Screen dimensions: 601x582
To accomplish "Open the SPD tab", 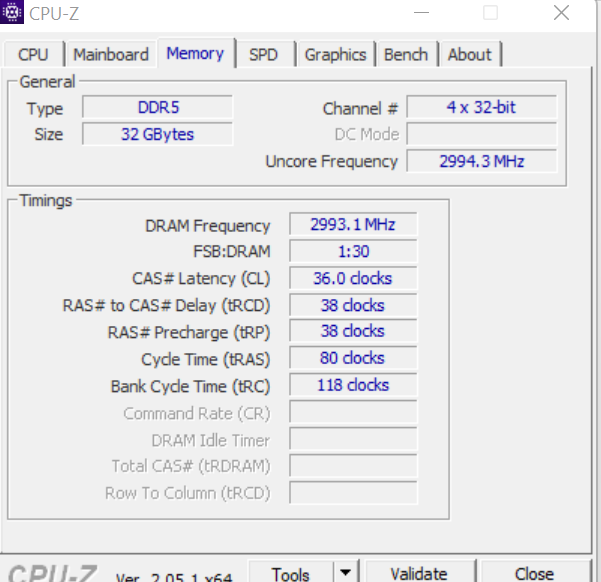I will 263,54.
